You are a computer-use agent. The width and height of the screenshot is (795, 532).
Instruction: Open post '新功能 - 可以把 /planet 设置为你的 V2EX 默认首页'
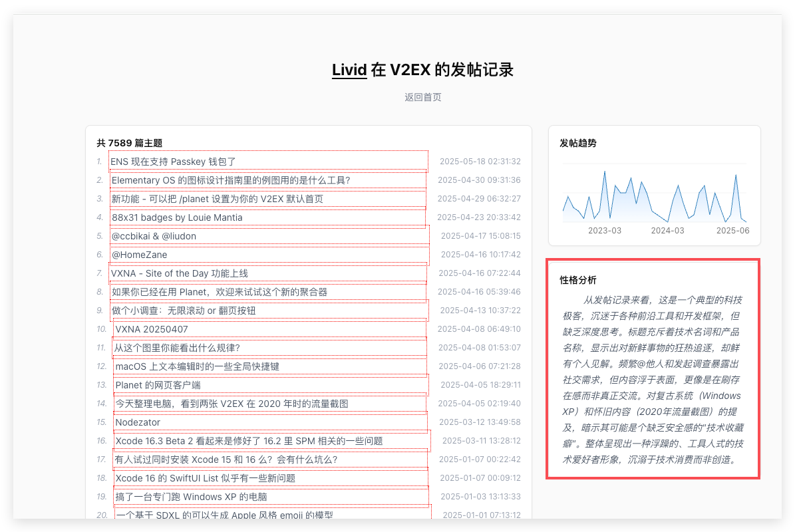pyautogui.click(x=217, y=199)
